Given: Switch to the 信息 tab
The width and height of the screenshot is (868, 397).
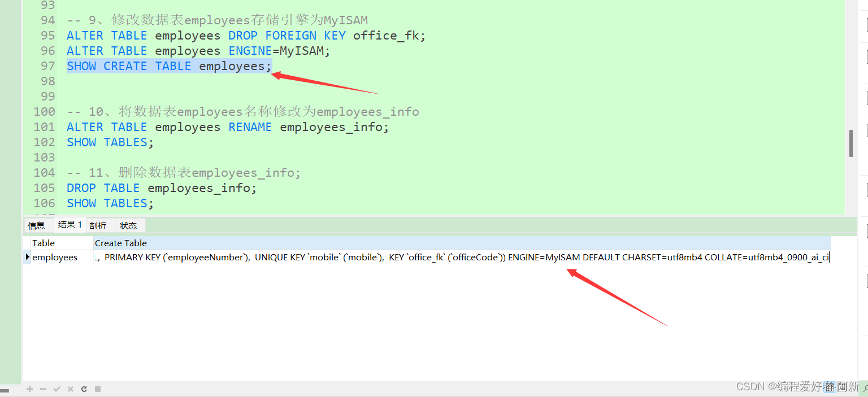Looking at the screenshot, I should coord(37,225).
